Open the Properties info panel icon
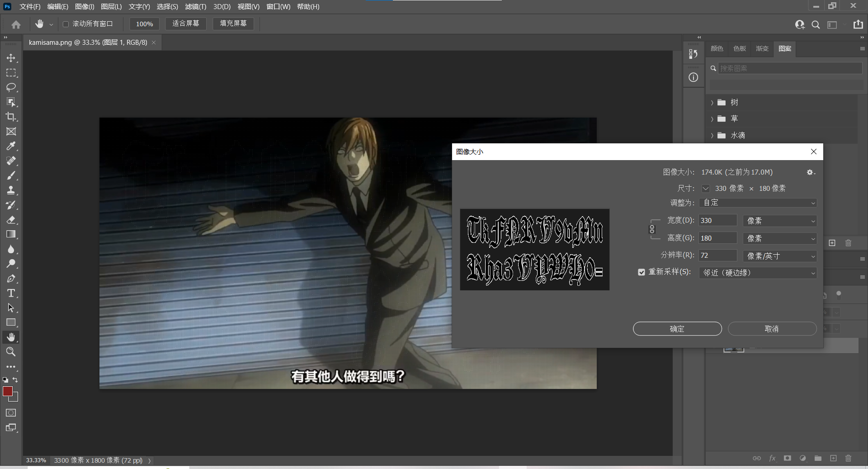Screen dimensions: 868x469 [693, 77]
